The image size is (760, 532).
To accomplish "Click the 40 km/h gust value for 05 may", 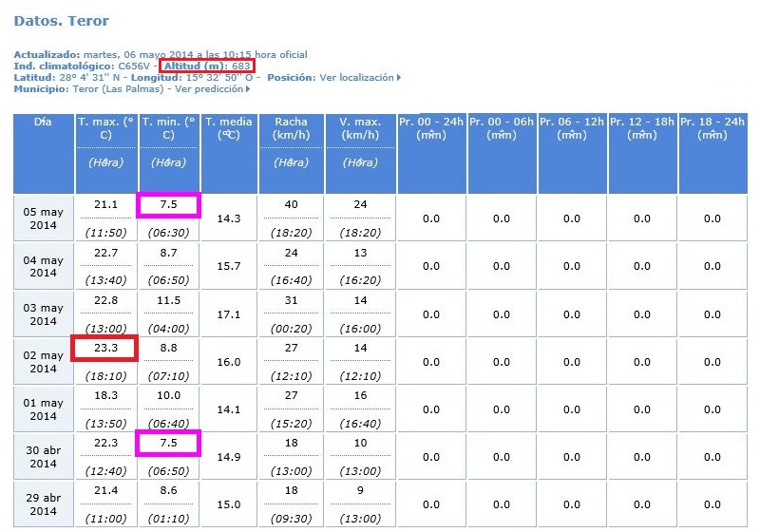I will [291, 205].
